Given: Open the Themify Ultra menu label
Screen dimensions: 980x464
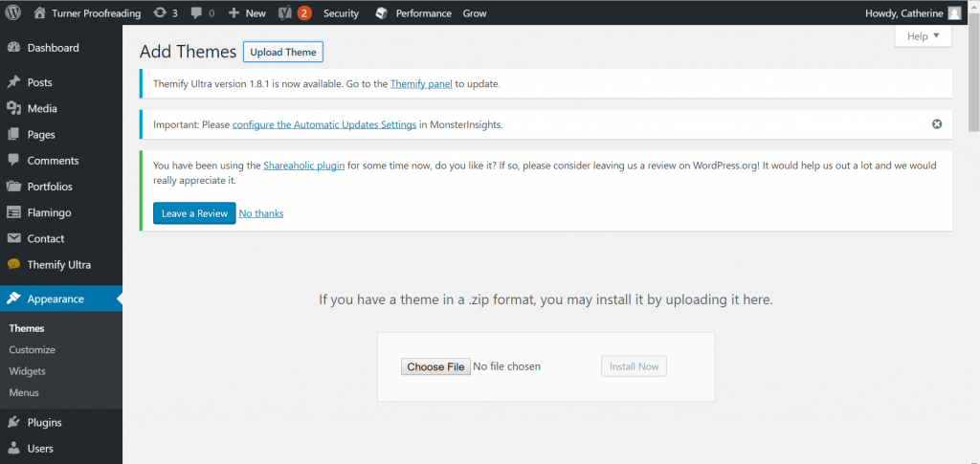Looking at the screenshot, I should coord(58,265).
